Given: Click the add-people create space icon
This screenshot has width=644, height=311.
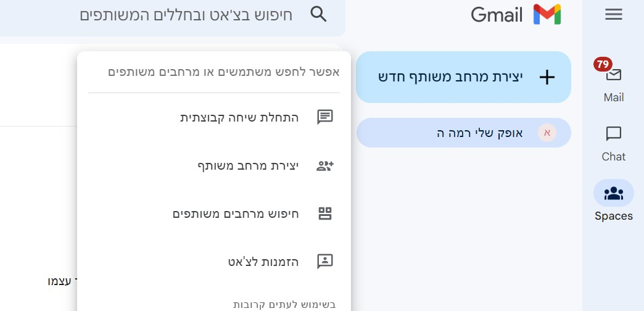Looking at the screenshot, I should point(324,165).
